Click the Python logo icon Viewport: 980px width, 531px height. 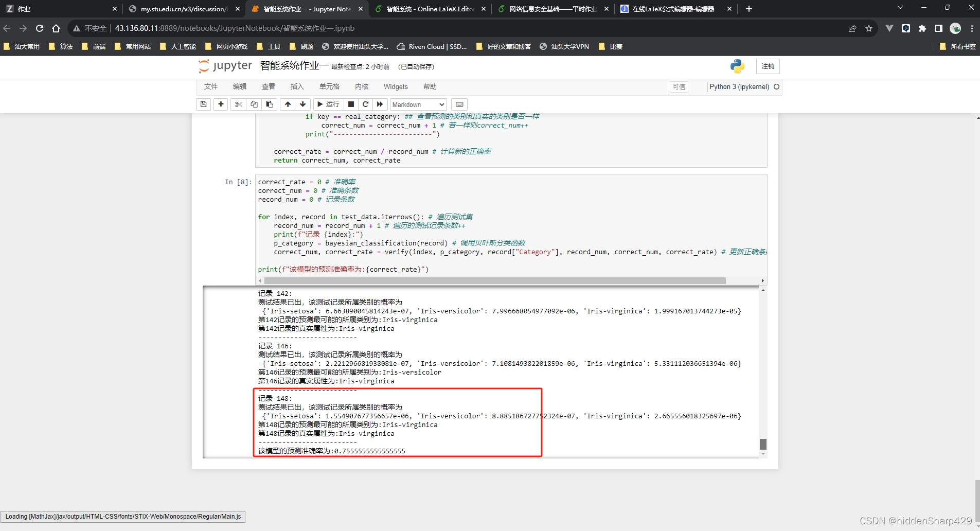737,66
